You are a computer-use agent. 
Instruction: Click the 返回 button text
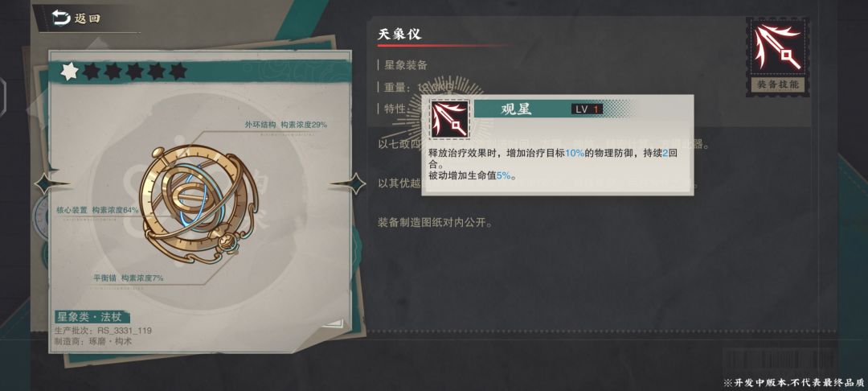pos(88,19)
